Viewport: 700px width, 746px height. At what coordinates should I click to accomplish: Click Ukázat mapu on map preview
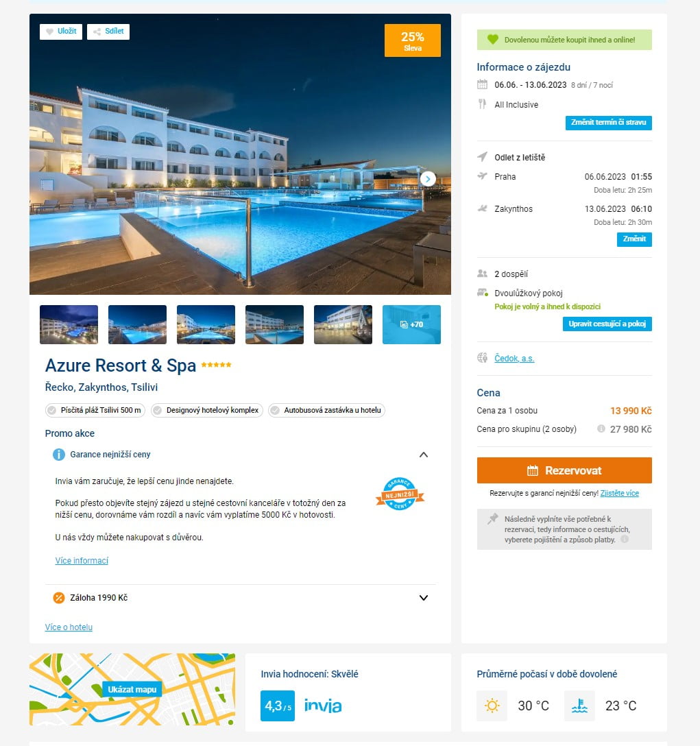tap(132, 689)
